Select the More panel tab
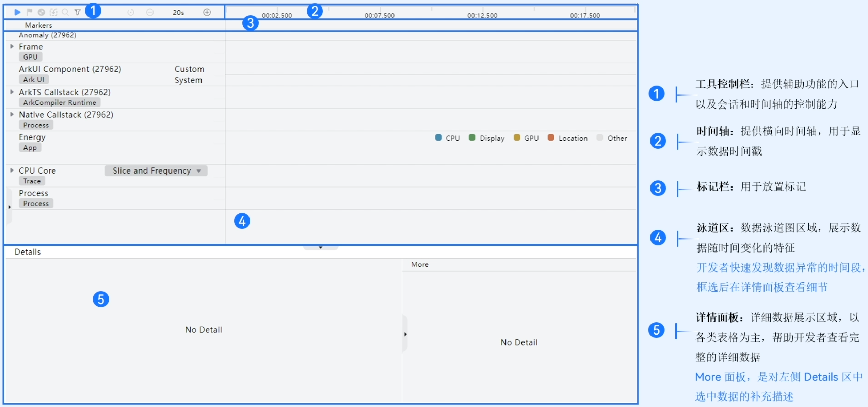868x407 pixels. (x=419, y=264)
